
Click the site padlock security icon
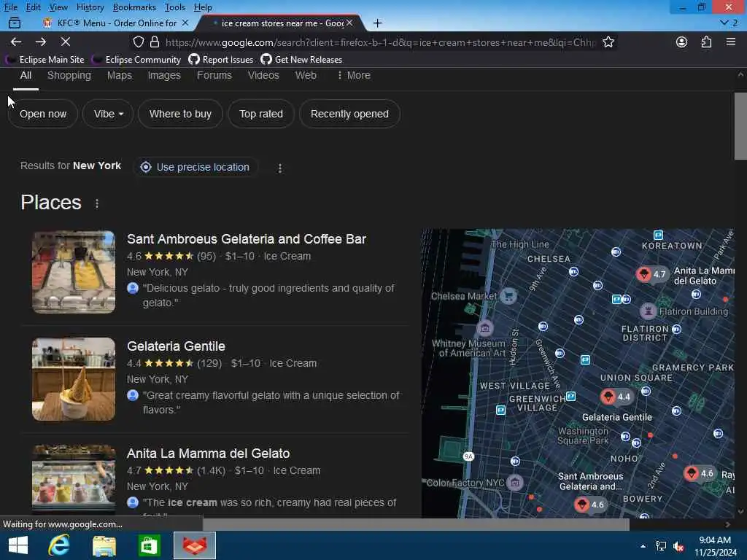[155, 42]
